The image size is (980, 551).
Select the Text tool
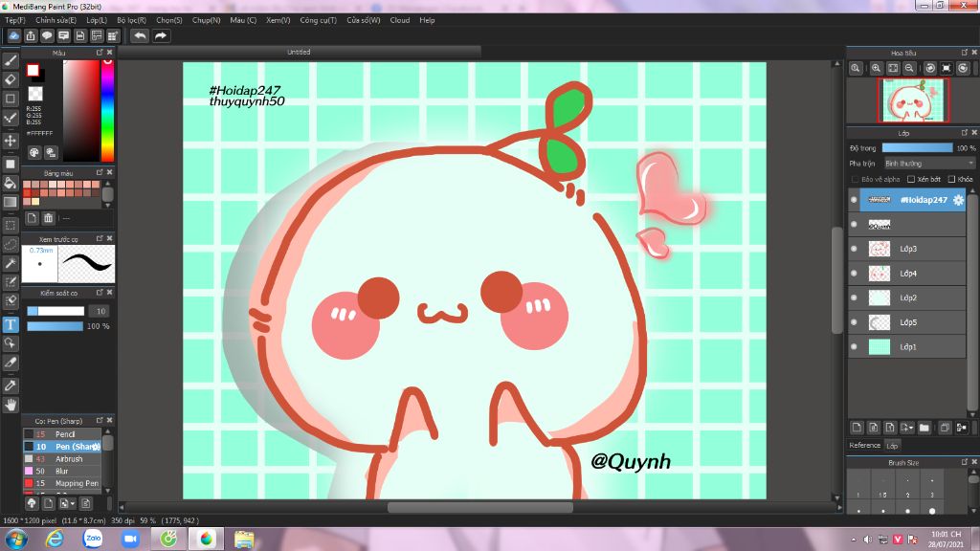click(x=10, y=324)
